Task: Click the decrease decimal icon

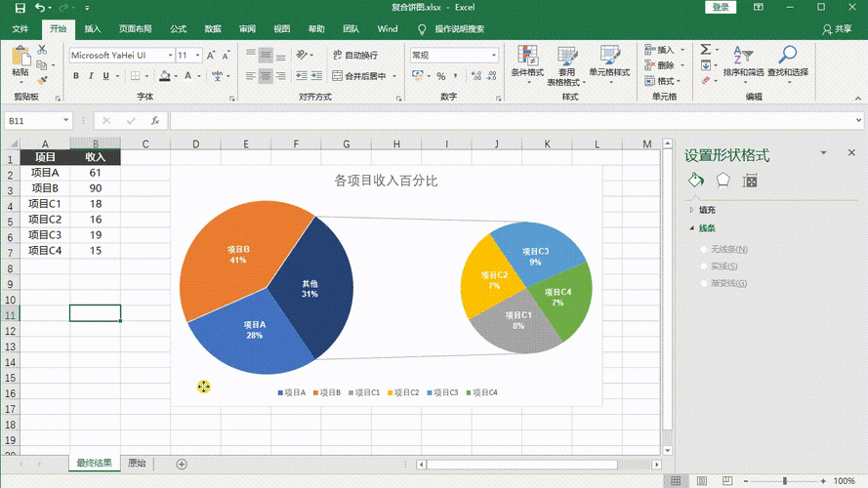Action: click(x=491, y=76)
